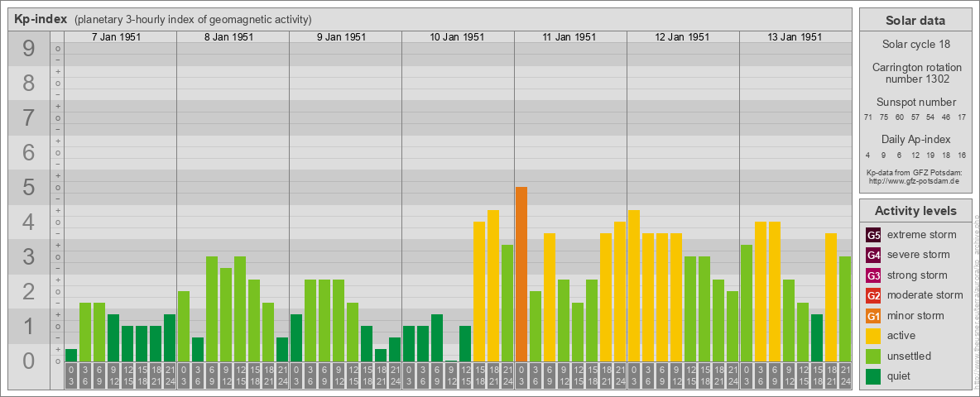The height and width of the screenshot is (397, 980).
Task: Click the 'moderate storm' legend label
Action: coord(925,295)
